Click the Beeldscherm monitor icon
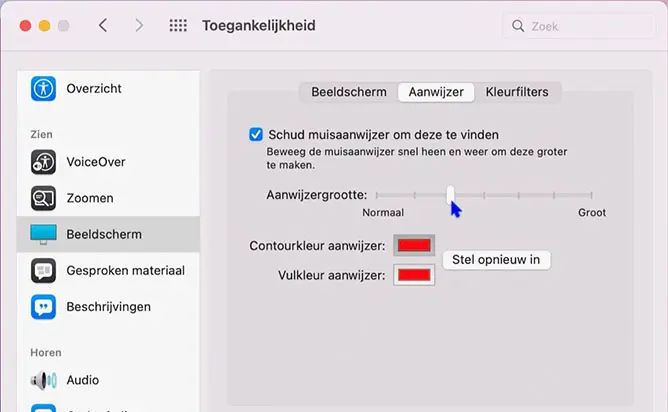This screenshot has width=668, height=412. coord(43,235)
